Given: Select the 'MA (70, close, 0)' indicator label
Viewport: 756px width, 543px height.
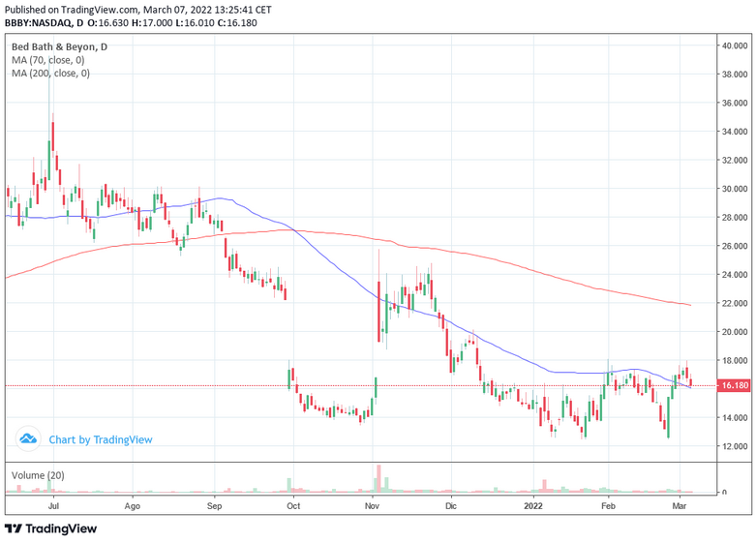Looking at the screenshot, I should 47,60.
